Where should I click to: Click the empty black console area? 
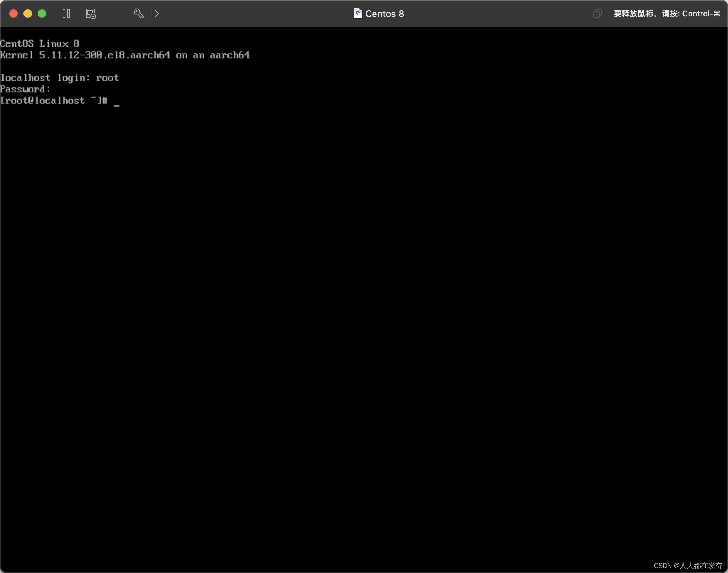click(364, 320)
